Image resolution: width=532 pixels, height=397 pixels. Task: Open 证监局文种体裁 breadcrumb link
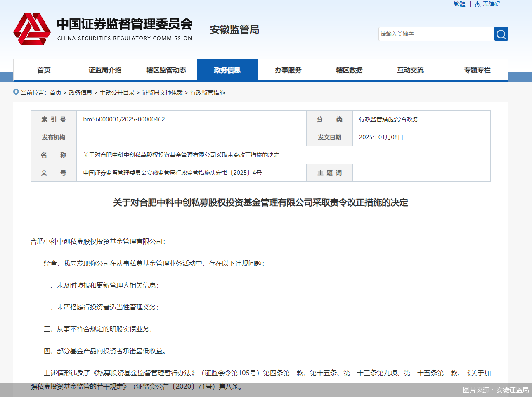[x=162, y=93]
